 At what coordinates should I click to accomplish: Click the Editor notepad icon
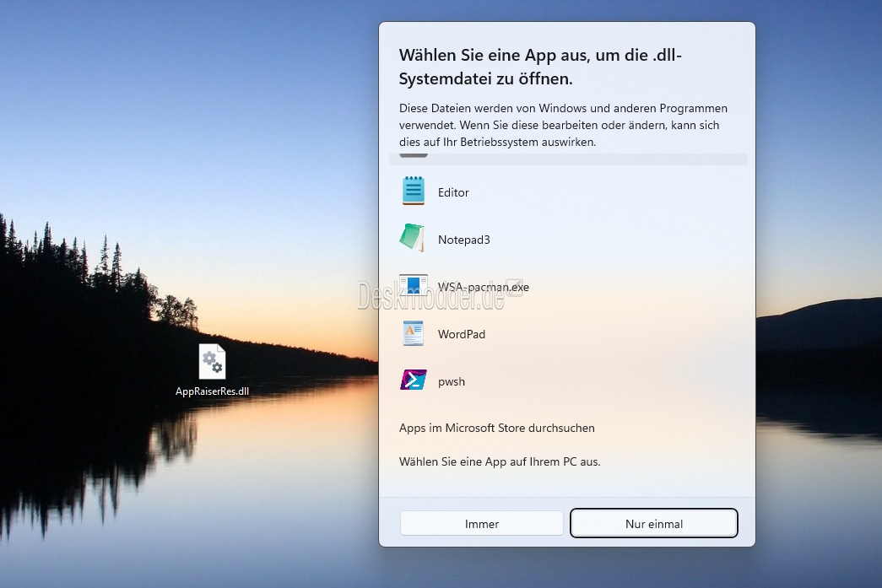click(414, 192)
